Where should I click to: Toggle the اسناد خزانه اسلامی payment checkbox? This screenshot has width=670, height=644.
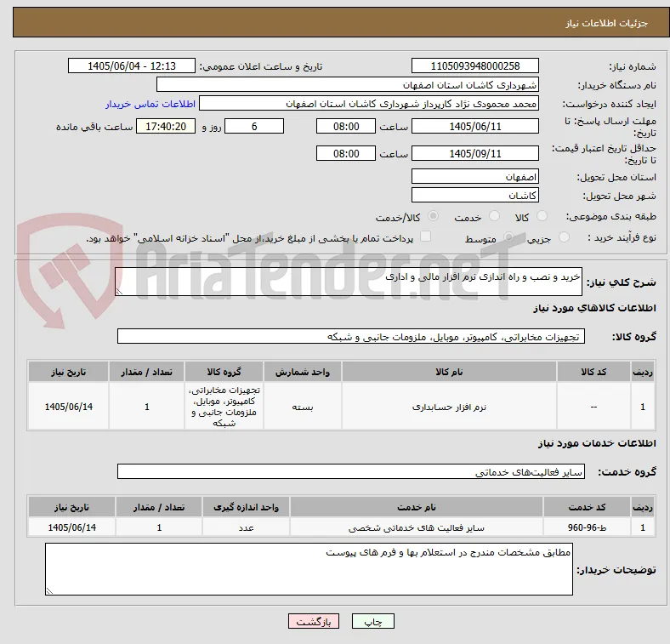coord(426,237)
